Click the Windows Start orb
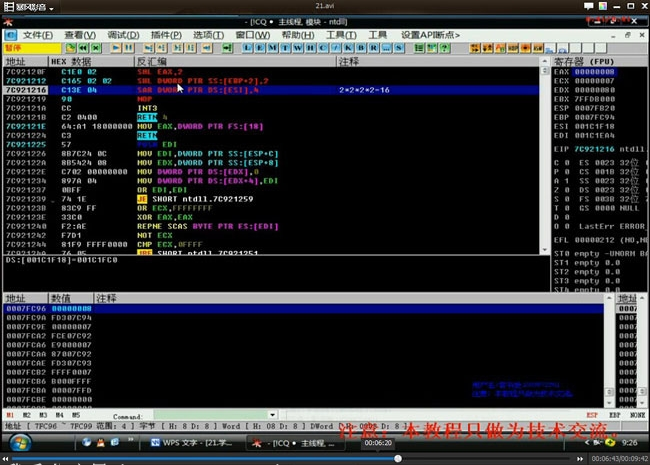The image size is (650, 465). (x=19, y=443)
